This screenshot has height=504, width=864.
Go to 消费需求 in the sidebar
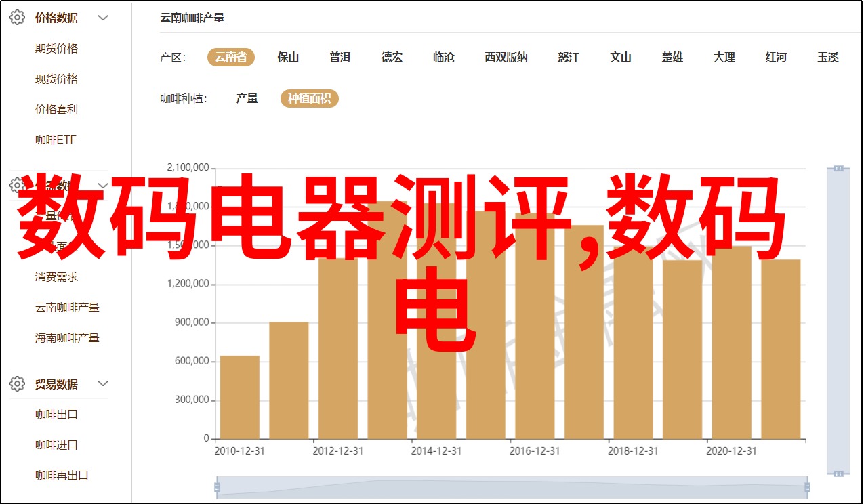(x=57, y=276)
